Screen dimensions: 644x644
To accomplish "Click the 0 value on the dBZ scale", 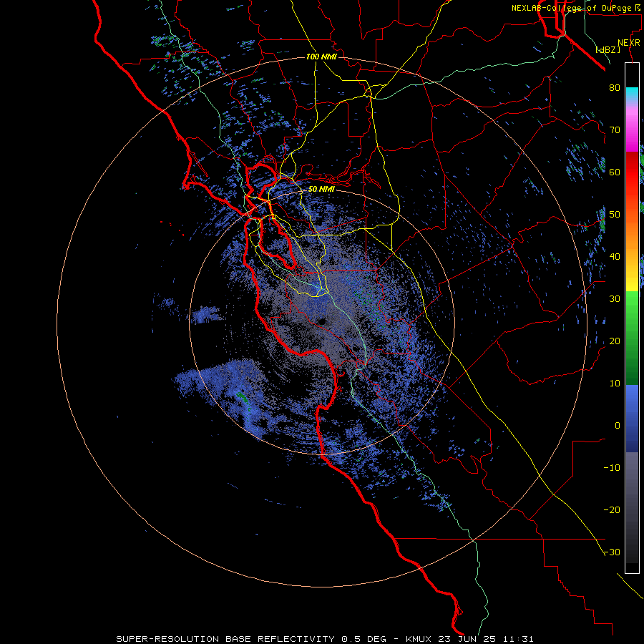I will (618, 426).
